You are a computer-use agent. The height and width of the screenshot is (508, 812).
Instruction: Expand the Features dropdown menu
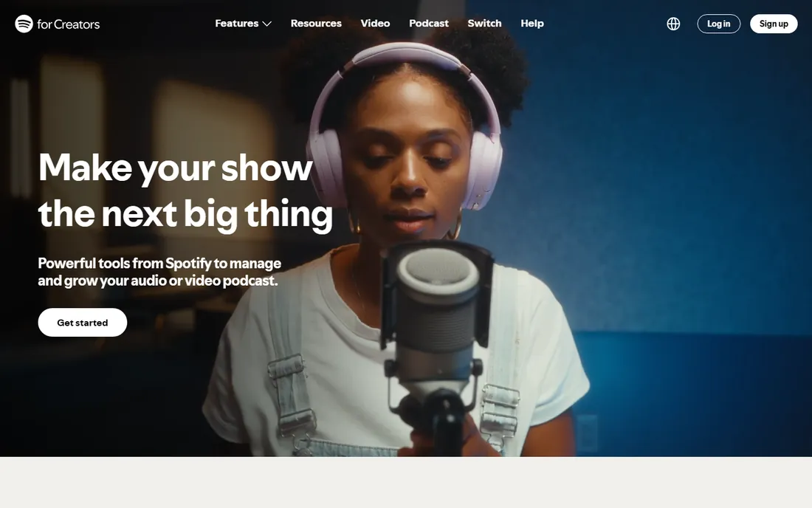click(x=244, y=24)
